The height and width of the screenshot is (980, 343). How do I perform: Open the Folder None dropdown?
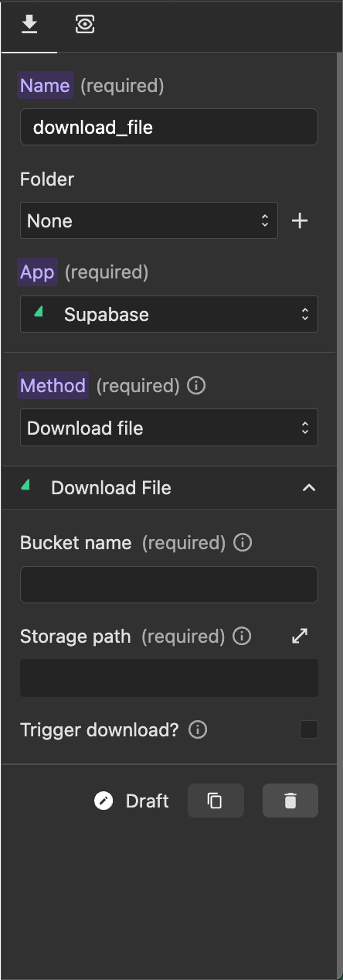(x=149, y=220)
